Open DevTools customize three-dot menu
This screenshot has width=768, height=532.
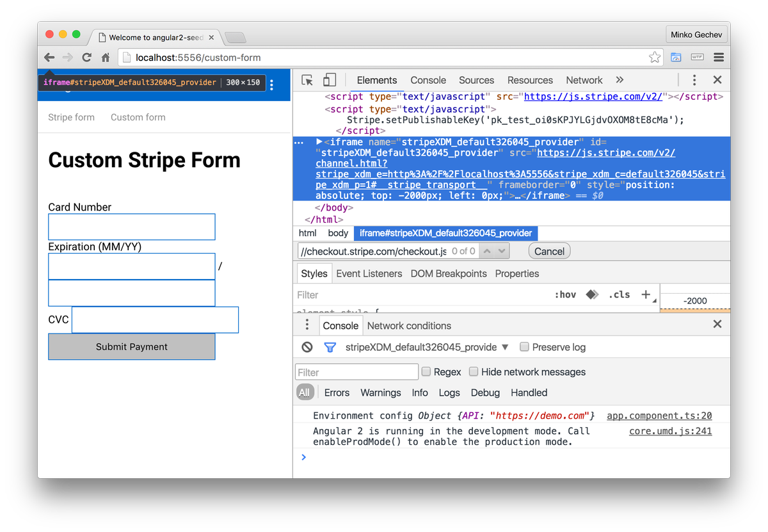tap(694, 80)
